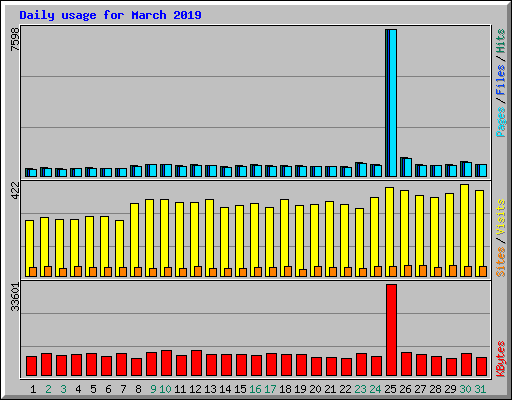Click the title "Daily usage for March 2019"
Screen dimensions: 512x400
click(x=110, y=15)
